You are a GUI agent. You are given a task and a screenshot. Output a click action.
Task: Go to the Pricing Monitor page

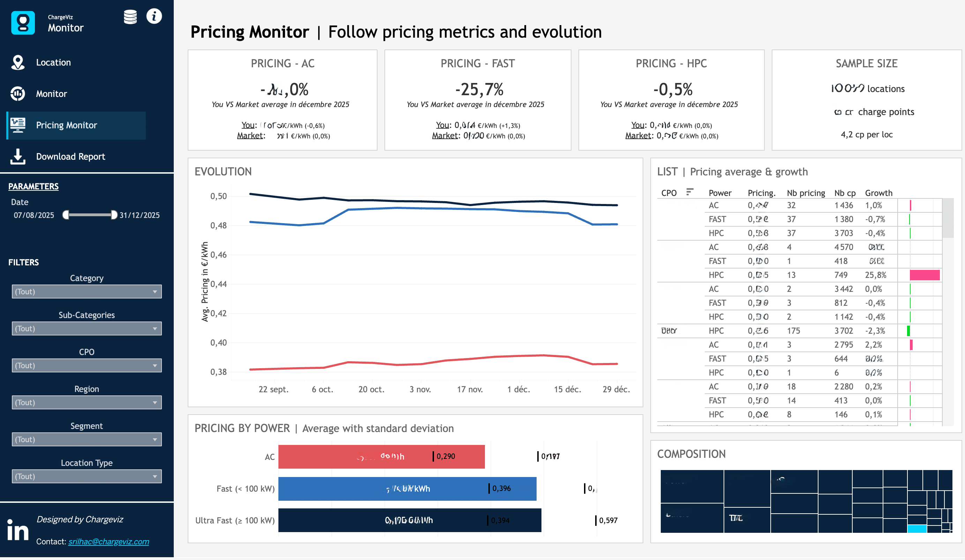point(66,125)
